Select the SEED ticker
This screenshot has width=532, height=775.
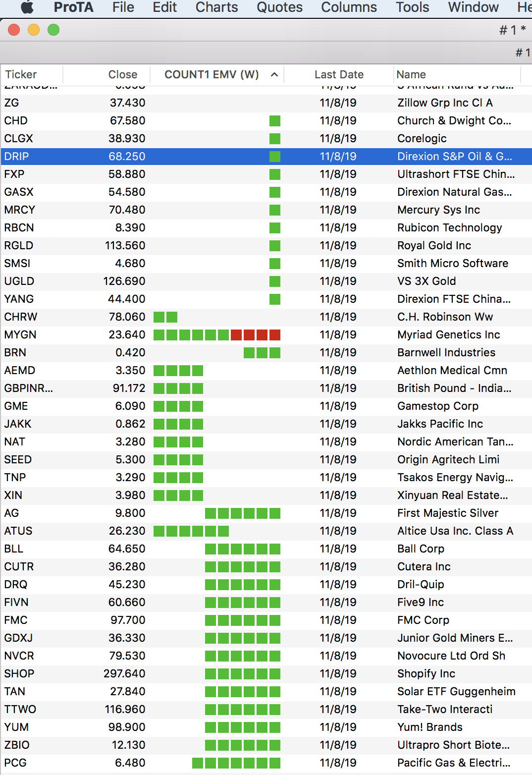pos(18,460)
